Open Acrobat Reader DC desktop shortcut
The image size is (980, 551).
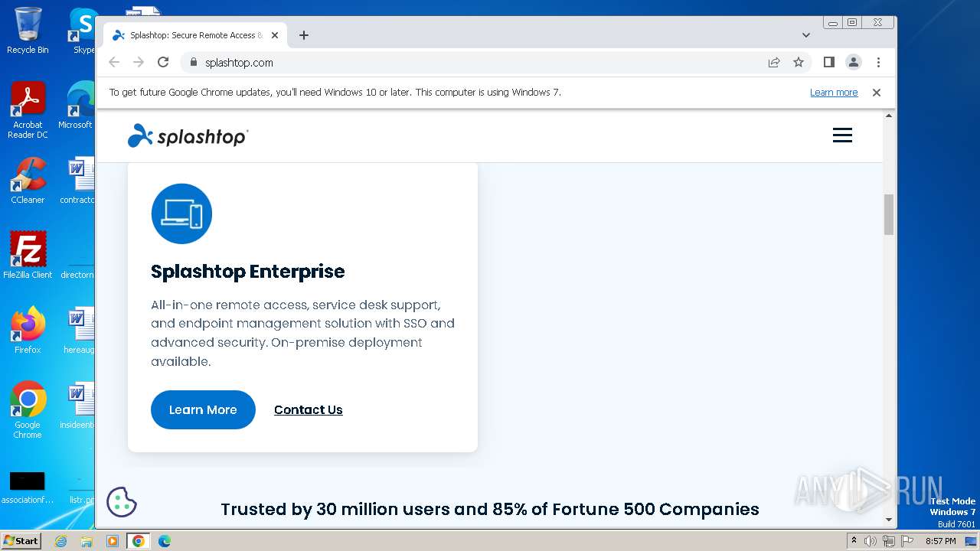[x=28, y=110]
